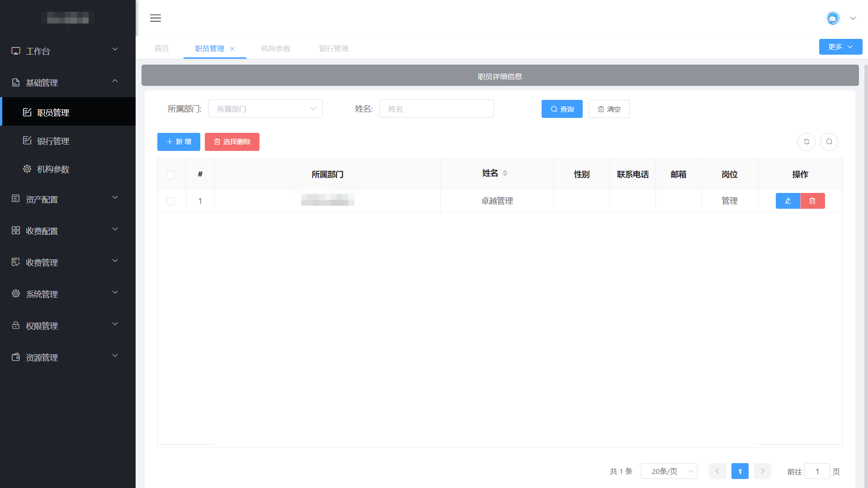
Task: Expand the 系统管理 menu chevron
Action: [115, 292]
